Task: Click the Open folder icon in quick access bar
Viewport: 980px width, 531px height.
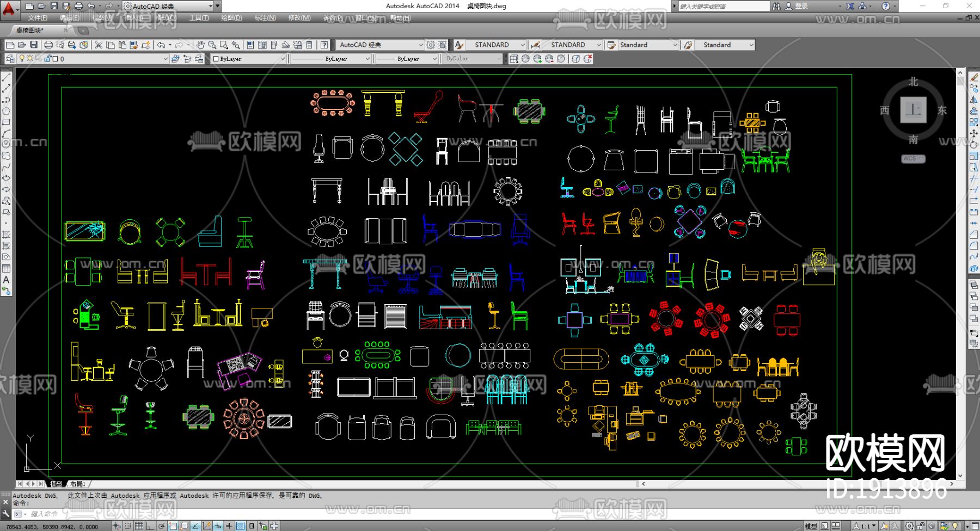Action: click(42, 6)
